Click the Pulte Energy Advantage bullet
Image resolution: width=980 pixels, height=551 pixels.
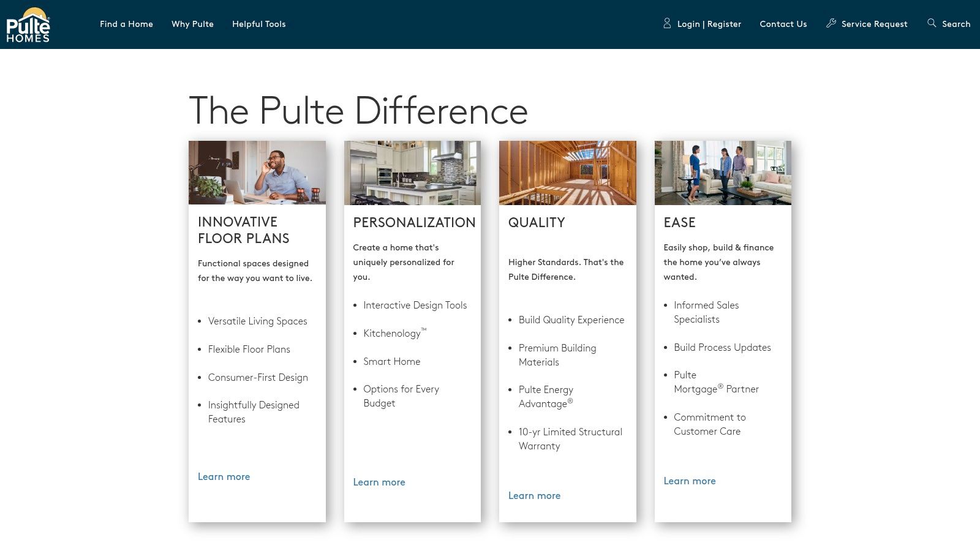click(546, 397)
